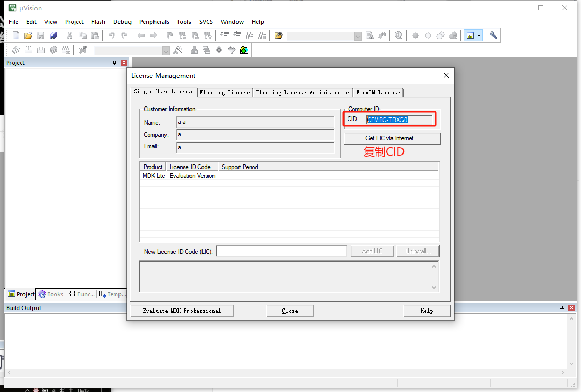This screenshot has height=392, width=581.
Task: Select the MDK-Lite product row
Action: click(x=290, y=176)
